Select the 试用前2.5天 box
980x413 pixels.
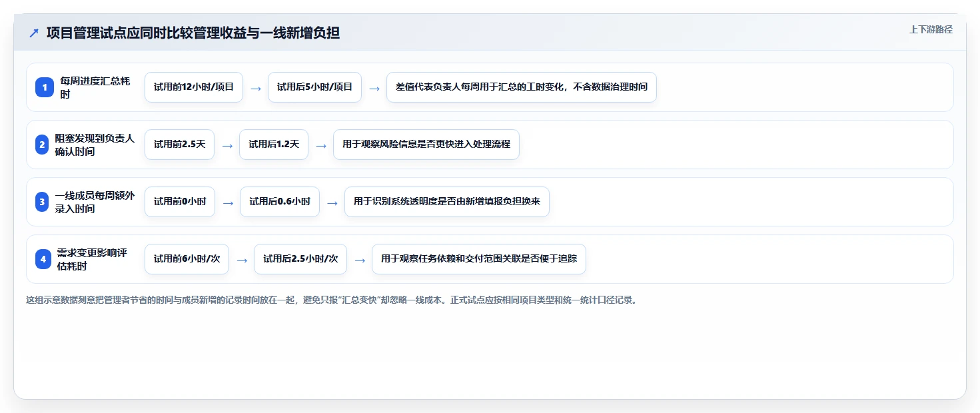(x=179, y=145)
